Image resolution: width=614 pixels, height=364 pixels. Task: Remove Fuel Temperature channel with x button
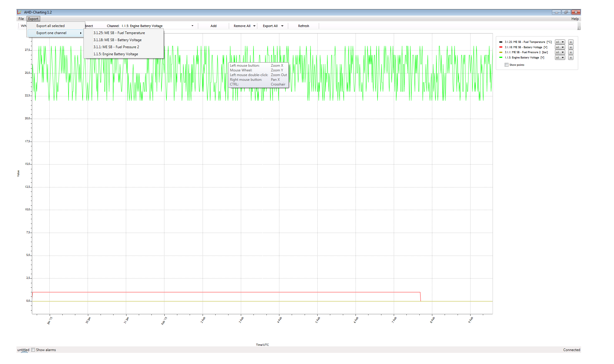[570, 42]
